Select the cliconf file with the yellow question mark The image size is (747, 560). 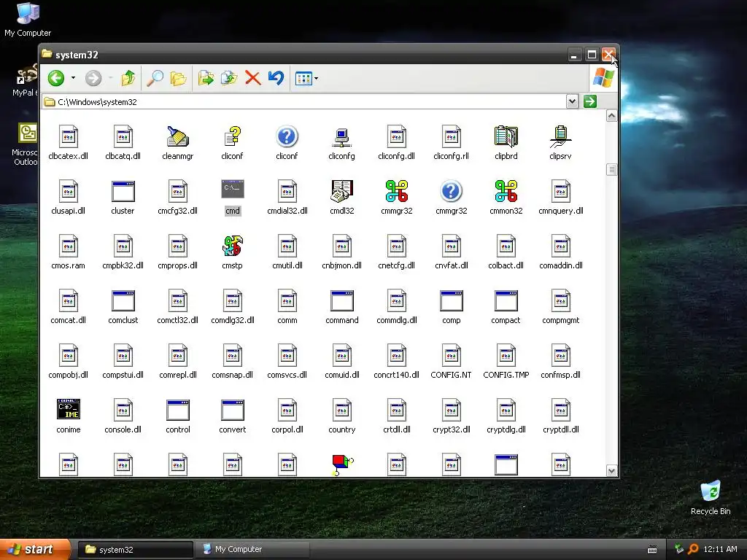coord(233,136)
